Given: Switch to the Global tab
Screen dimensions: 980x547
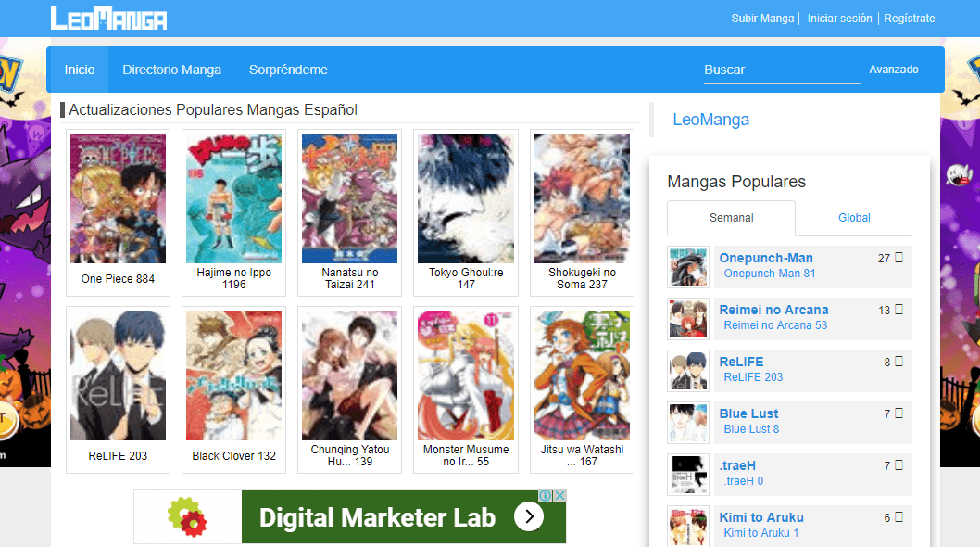Looking at the screenshot, I should coord(854,218).
